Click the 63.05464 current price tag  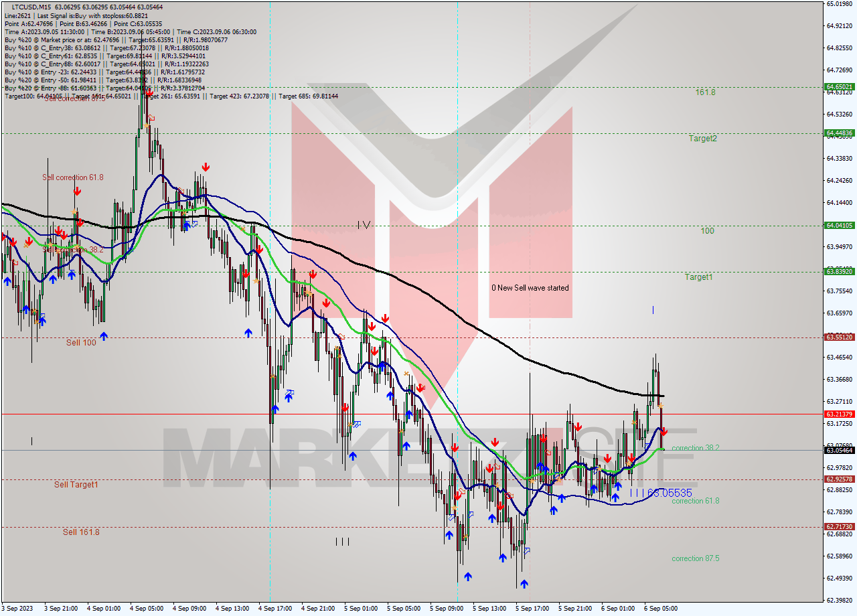tap(839, 450)
